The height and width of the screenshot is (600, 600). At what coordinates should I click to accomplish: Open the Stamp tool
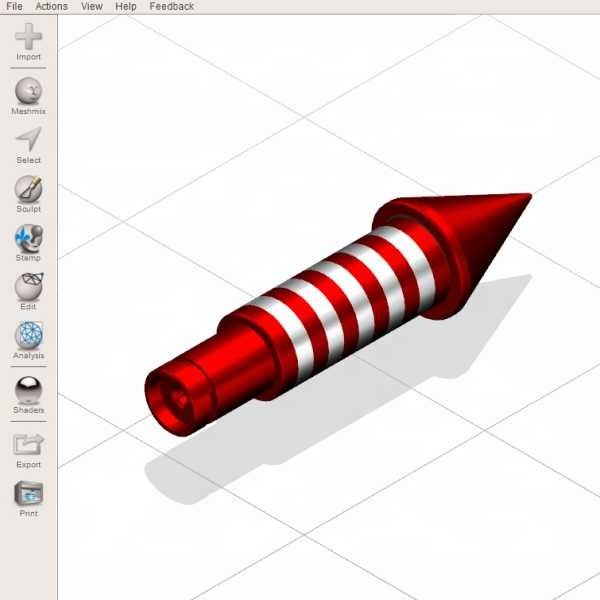coord(29,238)
